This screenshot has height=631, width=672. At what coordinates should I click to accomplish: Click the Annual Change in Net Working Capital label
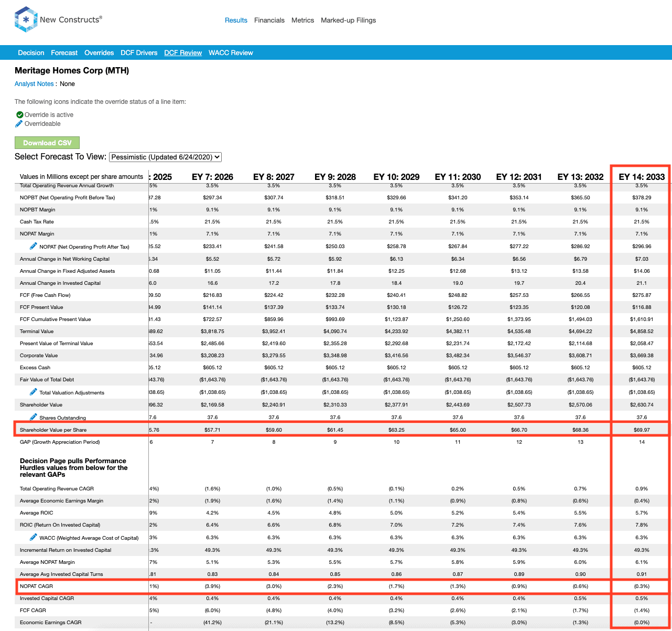click(x=64, y=259)
